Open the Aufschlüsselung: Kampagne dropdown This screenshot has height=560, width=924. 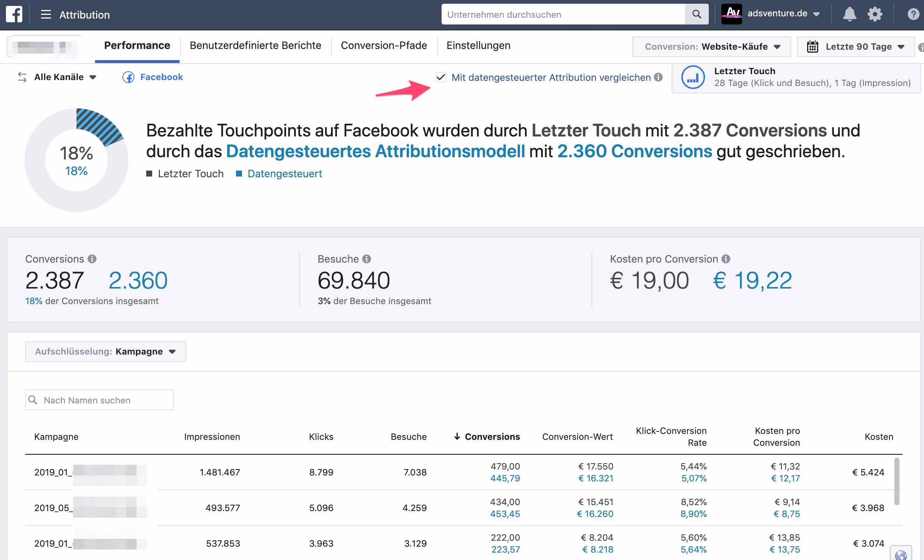click(x=105, y=351)
